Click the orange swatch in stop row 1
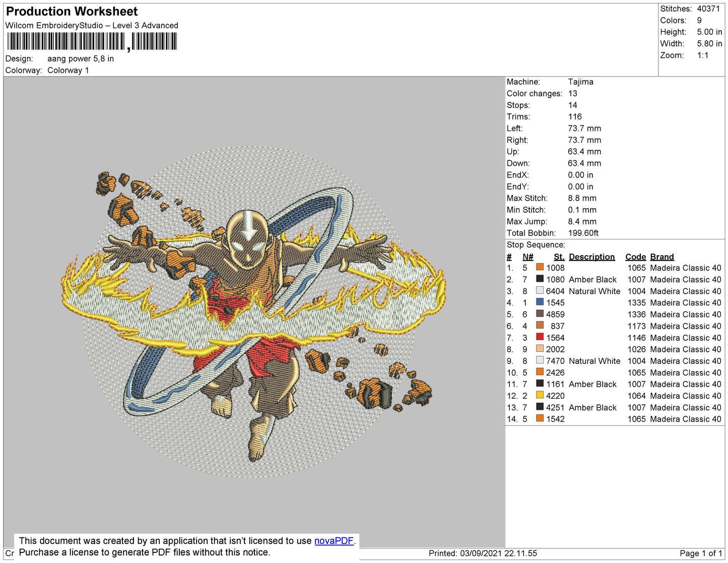This screenshot has width=728, height=563. pos(540,267)
